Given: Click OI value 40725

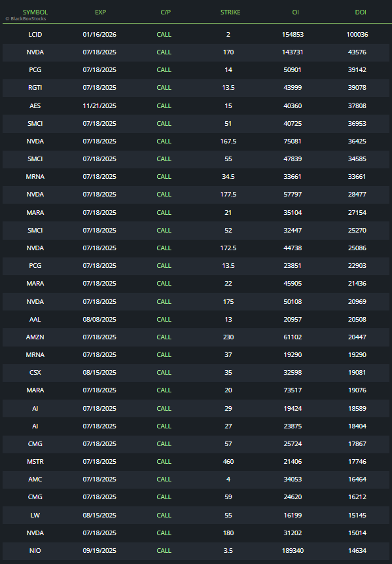Looking at the screenshot, I should pos(293,123).
